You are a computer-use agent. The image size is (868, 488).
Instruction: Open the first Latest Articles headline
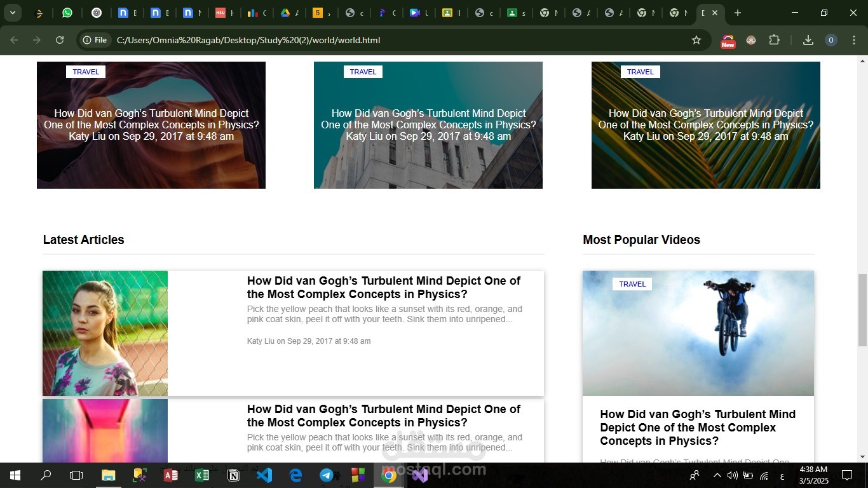click(384, 287)
